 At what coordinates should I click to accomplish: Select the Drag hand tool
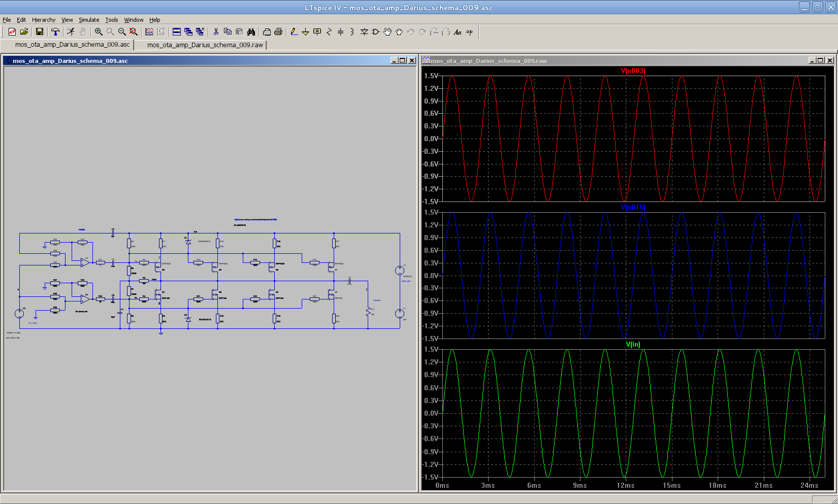click(x=399, y=31)
